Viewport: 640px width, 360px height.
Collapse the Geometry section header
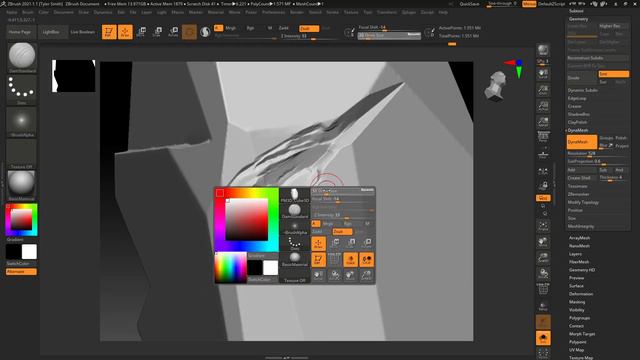click(578, 19)
